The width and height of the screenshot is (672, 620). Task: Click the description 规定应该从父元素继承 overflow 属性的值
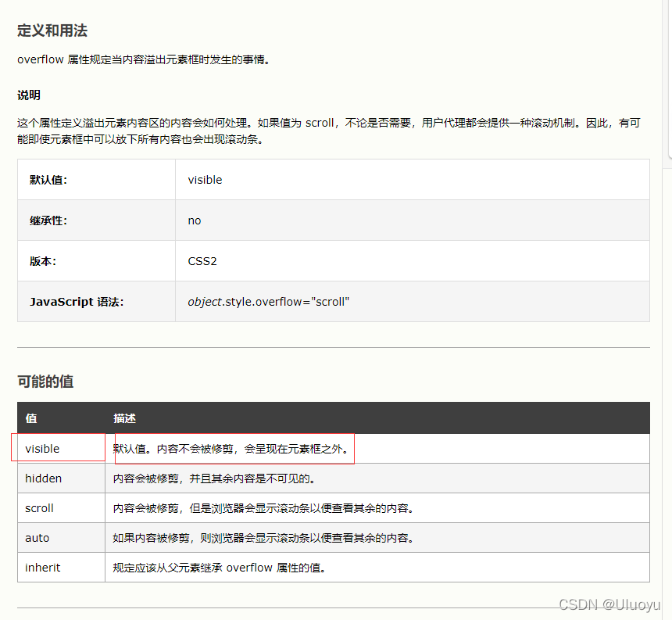click(220, 568)
